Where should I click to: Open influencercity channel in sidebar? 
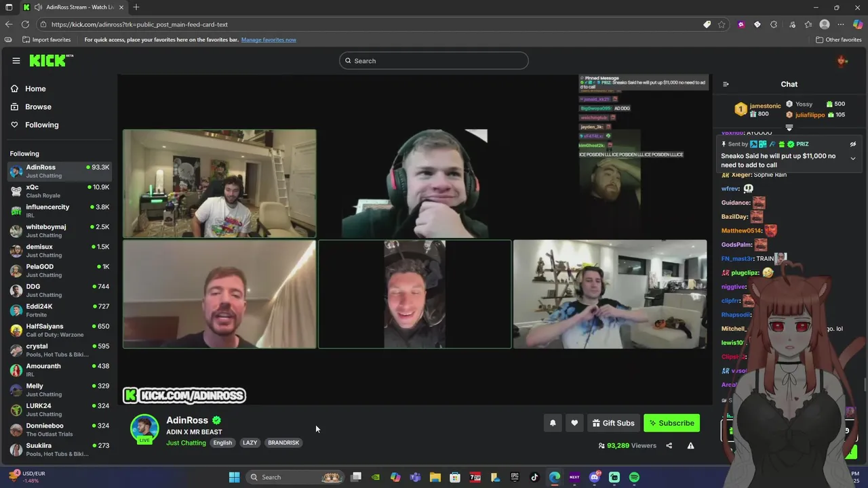coord(60,211)
